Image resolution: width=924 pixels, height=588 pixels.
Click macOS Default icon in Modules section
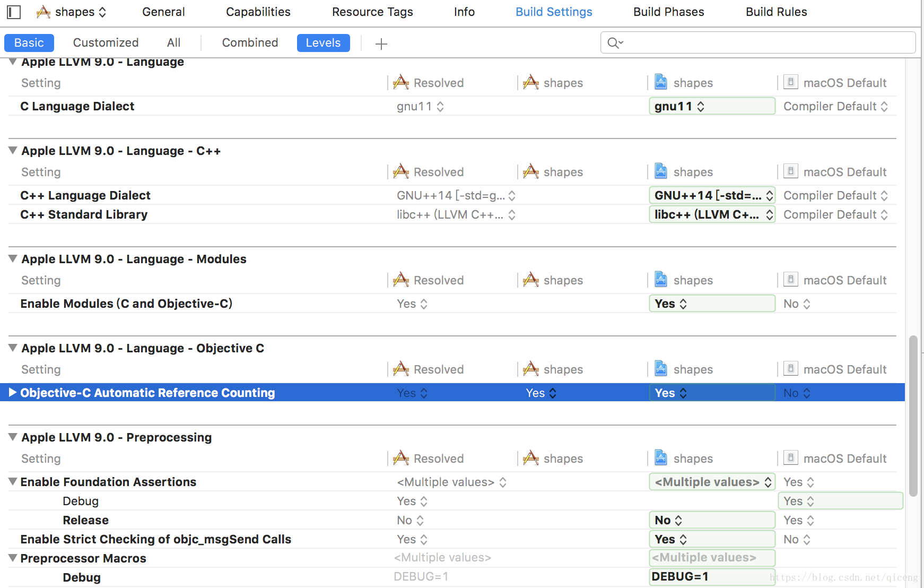click(x=791, y=279)
